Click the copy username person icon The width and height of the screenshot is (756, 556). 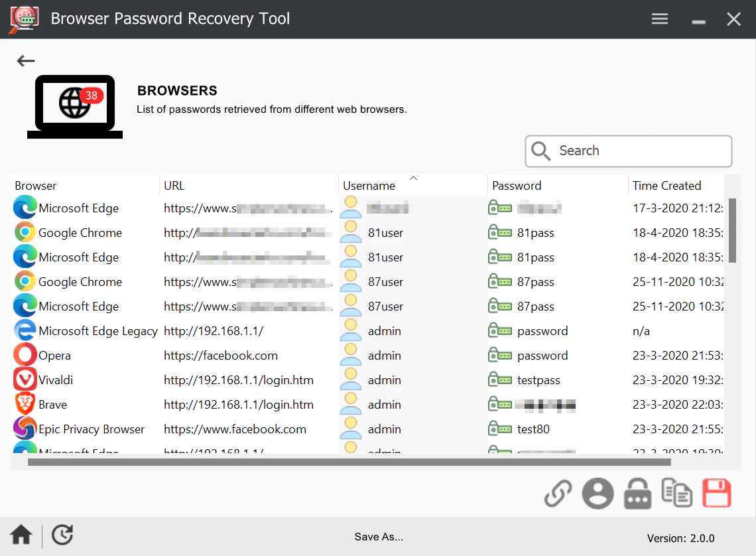pyautogui.click(x=598, y=494)
